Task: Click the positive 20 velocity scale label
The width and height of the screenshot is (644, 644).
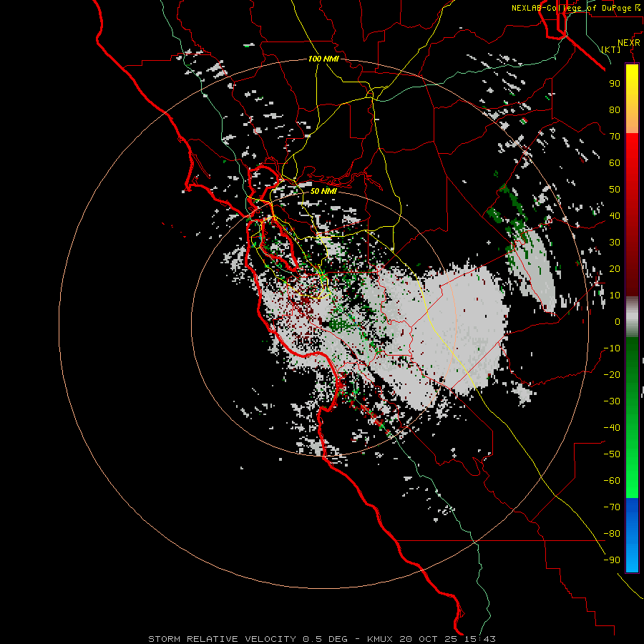Action: click(615, 268)
